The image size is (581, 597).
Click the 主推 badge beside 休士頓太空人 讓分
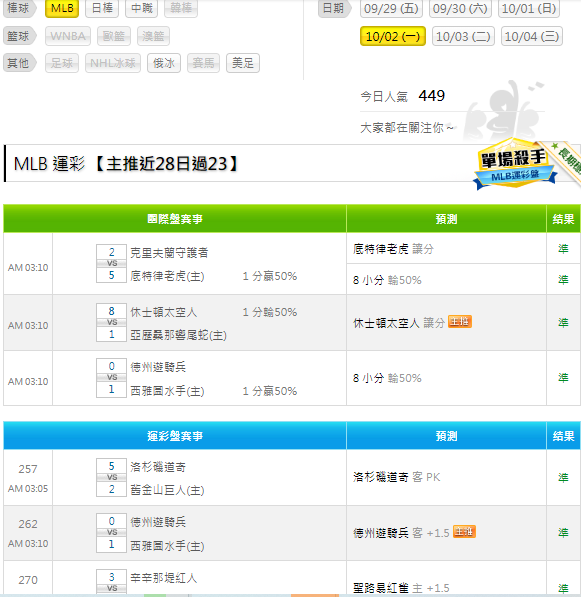click(460, 322)
